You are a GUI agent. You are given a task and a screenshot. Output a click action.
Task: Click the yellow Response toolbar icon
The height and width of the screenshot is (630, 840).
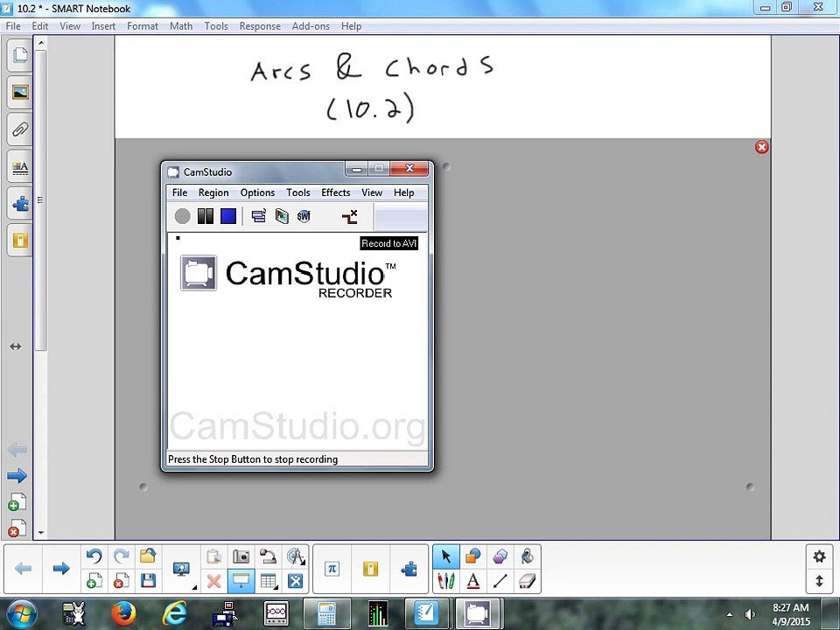370,569
